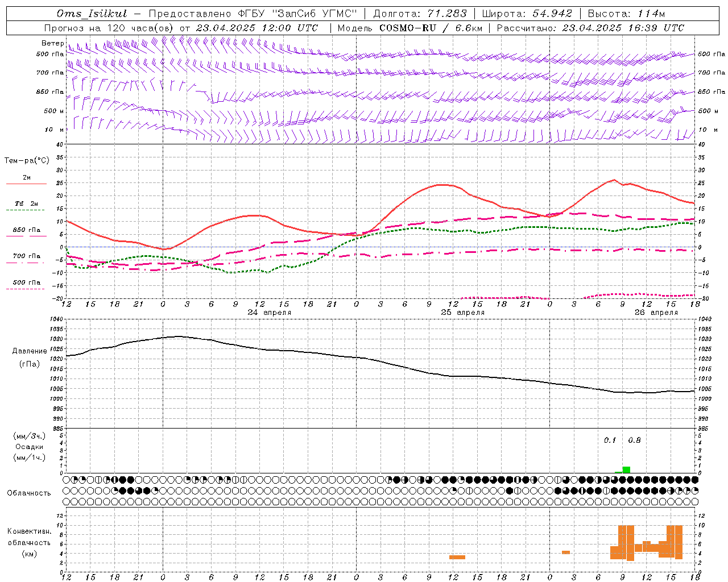728x582 pixels.
Task: Click the orange convective bar near 12h on 25 April
Action: 457,557
